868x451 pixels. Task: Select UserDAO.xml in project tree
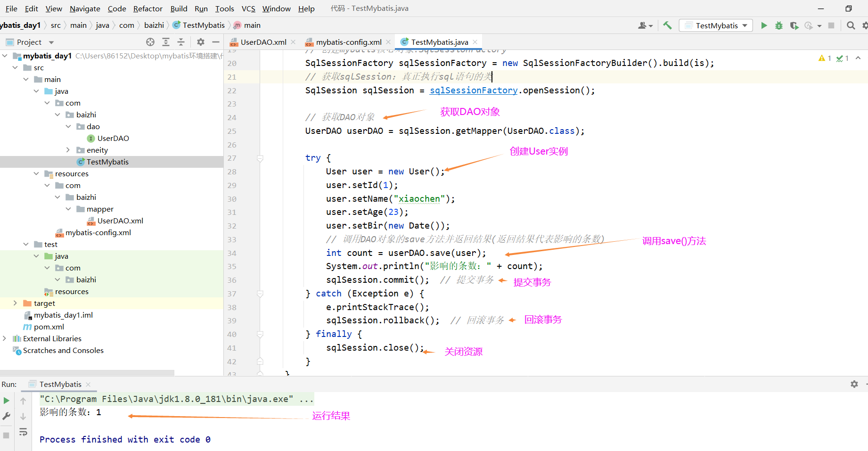[120, 221]
